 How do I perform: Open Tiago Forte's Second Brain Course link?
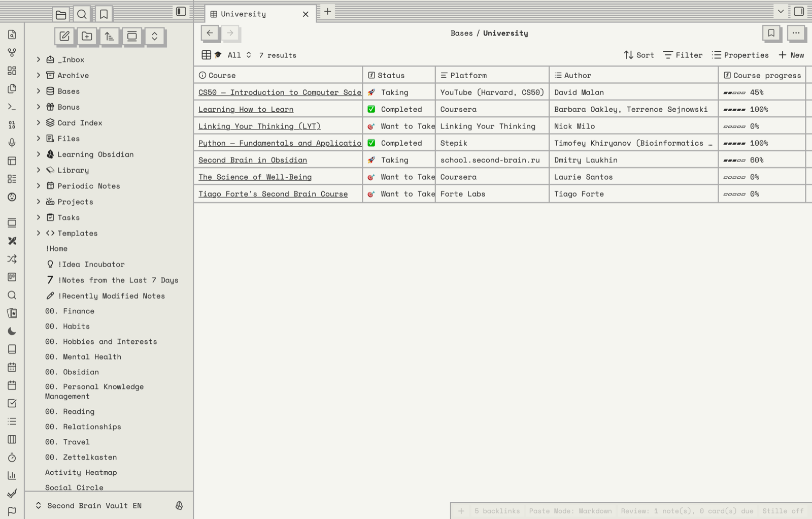(273, 194)
